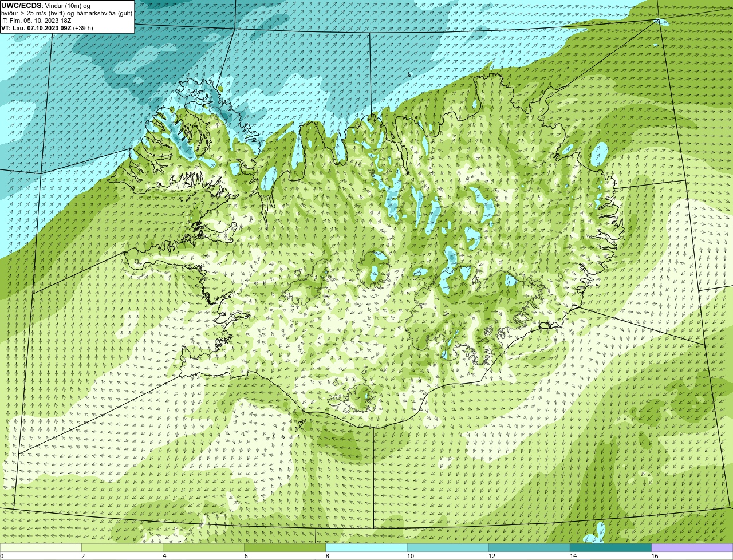Viewport: 733px width, 560px height.
Task: Click the 0–2 m/s pale yellow legend swatch
Action: click(41, 547)
